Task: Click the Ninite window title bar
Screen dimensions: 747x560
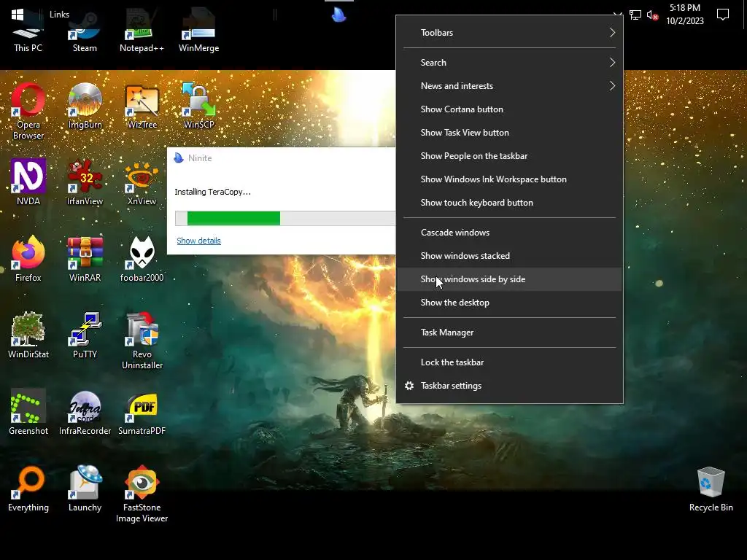Action: pos(281,158)
